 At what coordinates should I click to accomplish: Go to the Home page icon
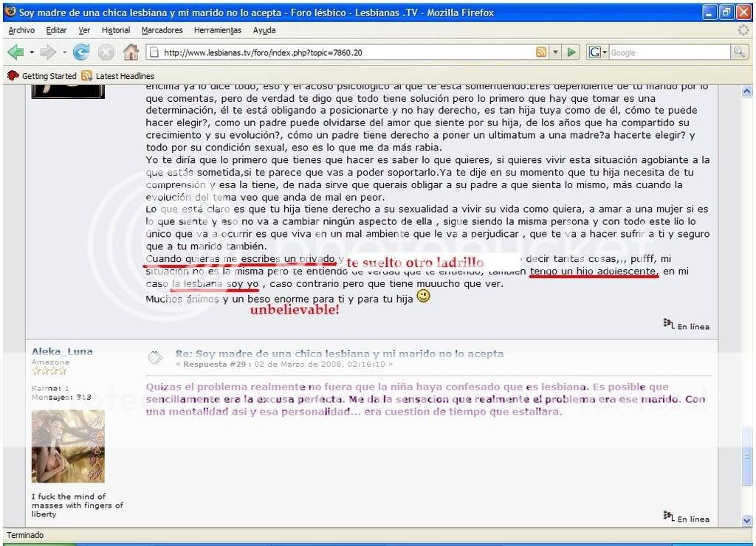[x=131, y=52]
